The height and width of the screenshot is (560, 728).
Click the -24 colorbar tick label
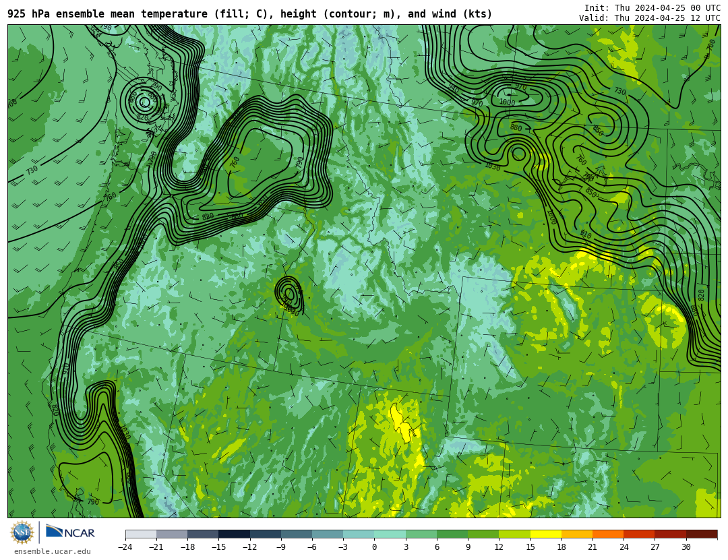[125, 547]
